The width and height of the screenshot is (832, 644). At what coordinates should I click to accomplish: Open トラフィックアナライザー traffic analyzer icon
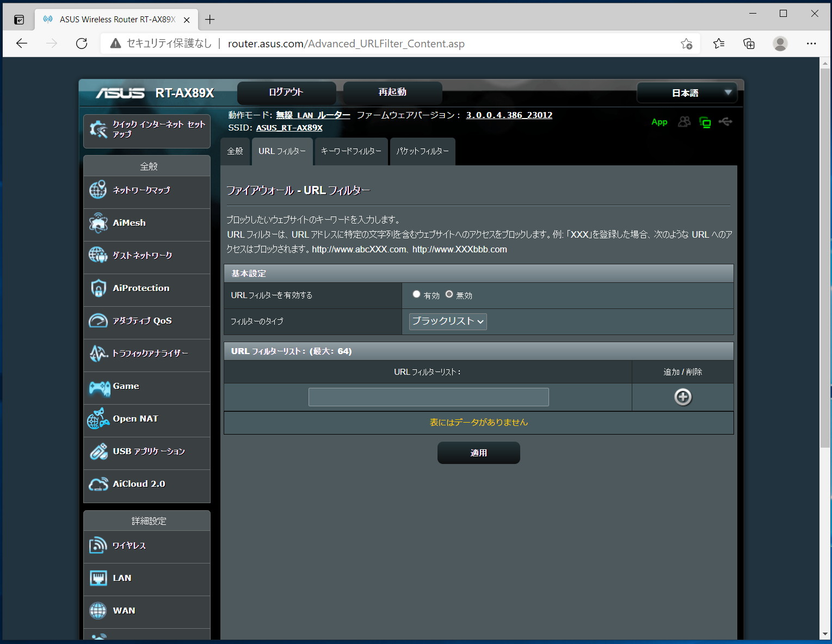98,353
